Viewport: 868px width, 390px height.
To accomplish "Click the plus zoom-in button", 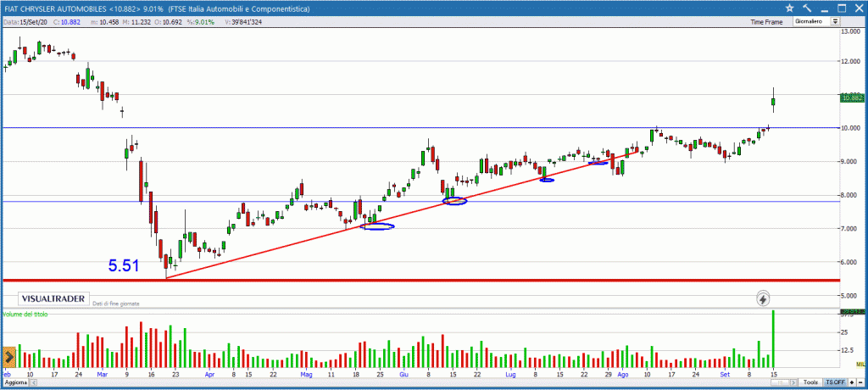I will 852,382.
